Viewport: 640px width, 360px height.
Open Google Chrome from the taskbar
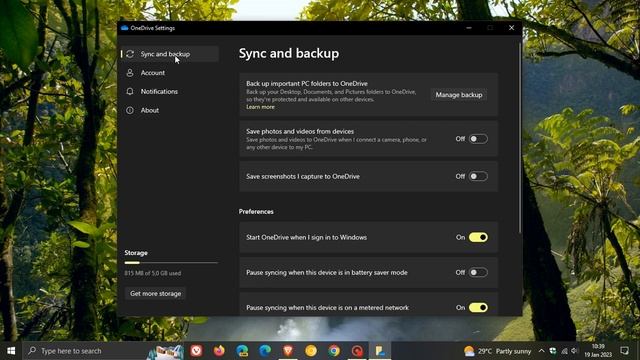point(334,351)
